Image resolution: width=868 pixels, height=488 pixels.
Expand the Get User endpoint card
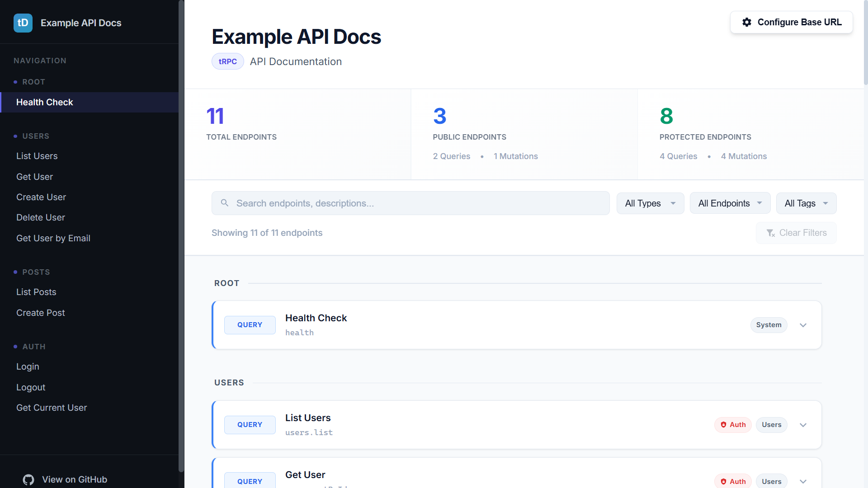coord(803,482)
